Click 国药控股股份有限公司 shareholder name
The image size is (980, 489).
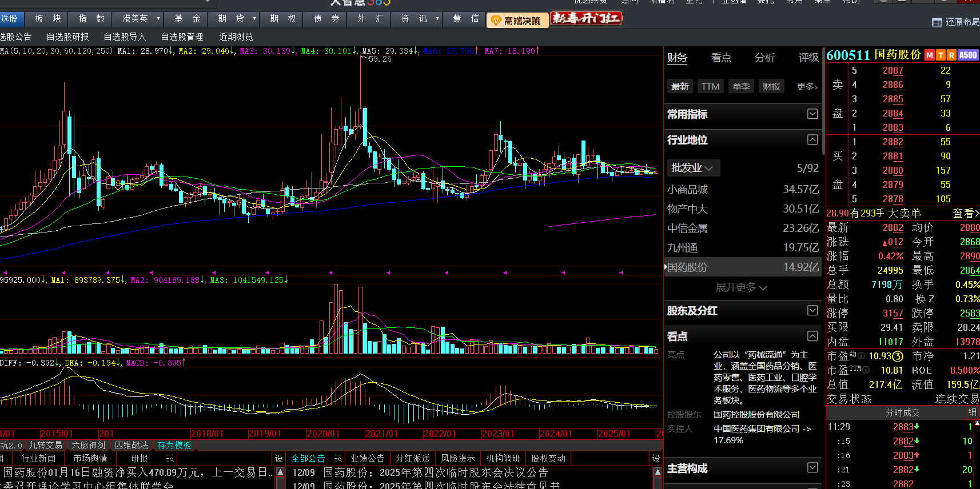click(756, 414)
